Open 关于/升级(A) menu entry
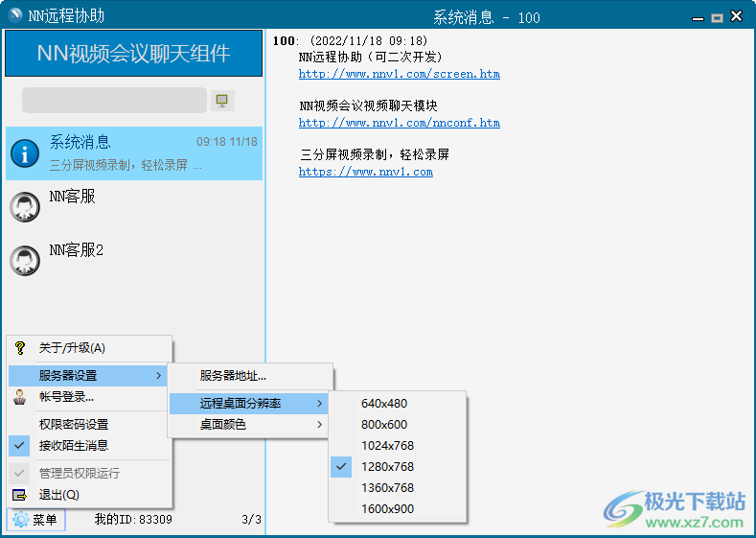This screenshot has height=538, width=756. point(90,348)
